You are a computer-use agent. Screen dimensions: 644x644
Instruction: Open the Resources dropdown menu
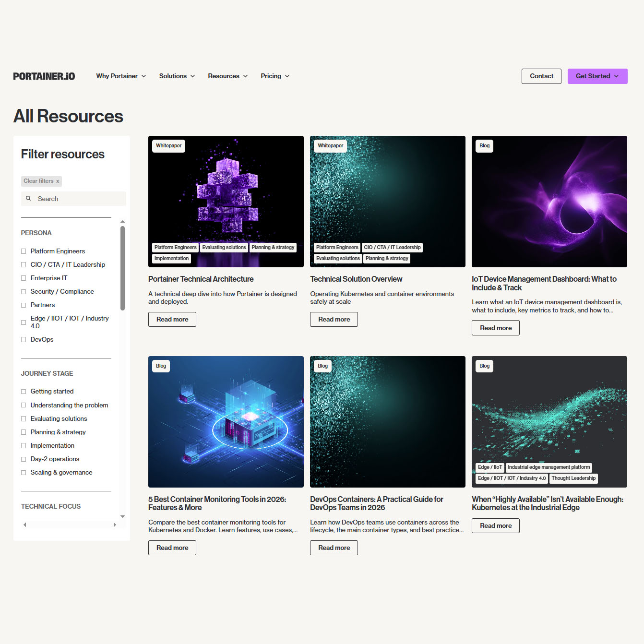(228, 76)
